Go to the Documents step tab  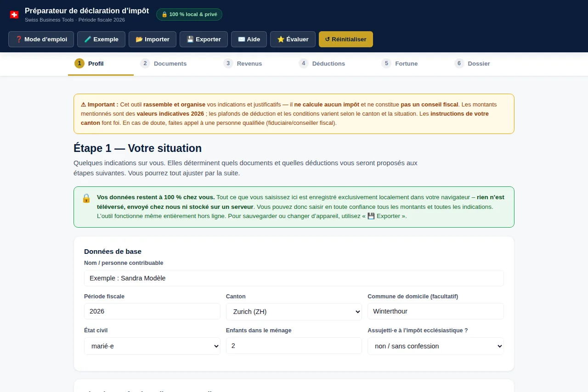coord(164,64)
